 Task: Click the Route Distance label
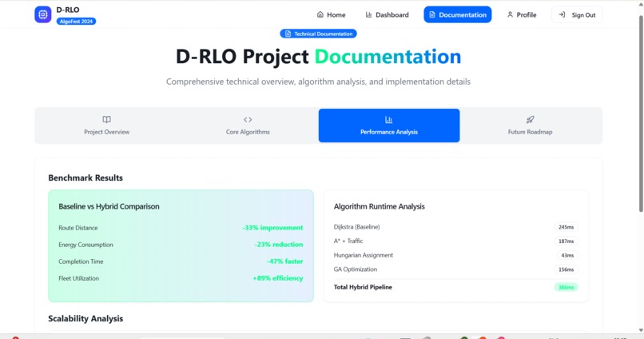[78, 228]
